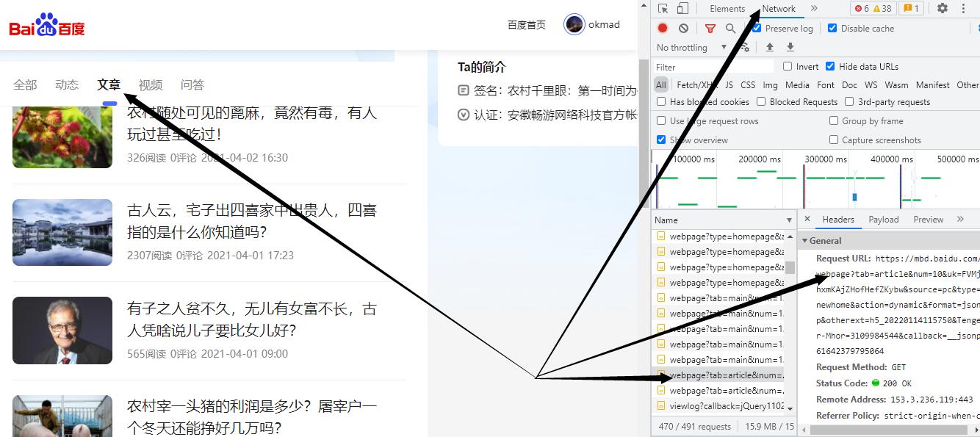This screenshot has width=980, height=437.
Task: Select the viewlog?callback=jQuery request row
Action: (x=718, y=406)
